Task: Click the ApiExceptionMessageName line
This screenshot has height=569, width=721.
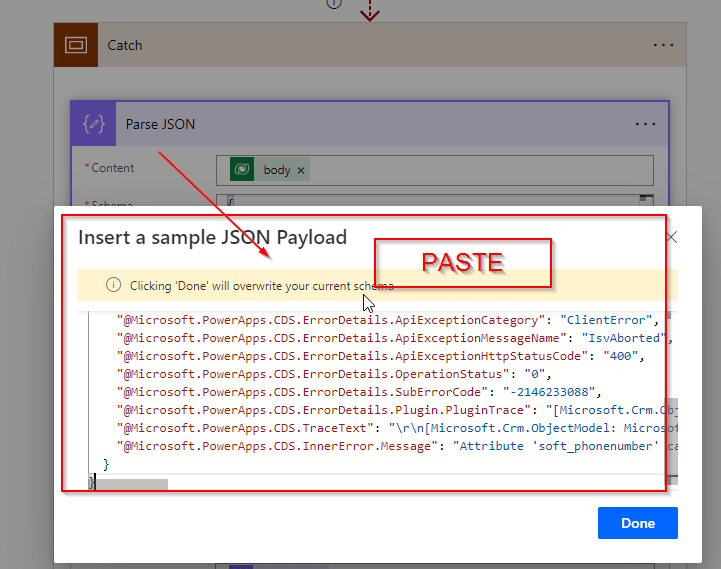Action: (x=395, y=338)
